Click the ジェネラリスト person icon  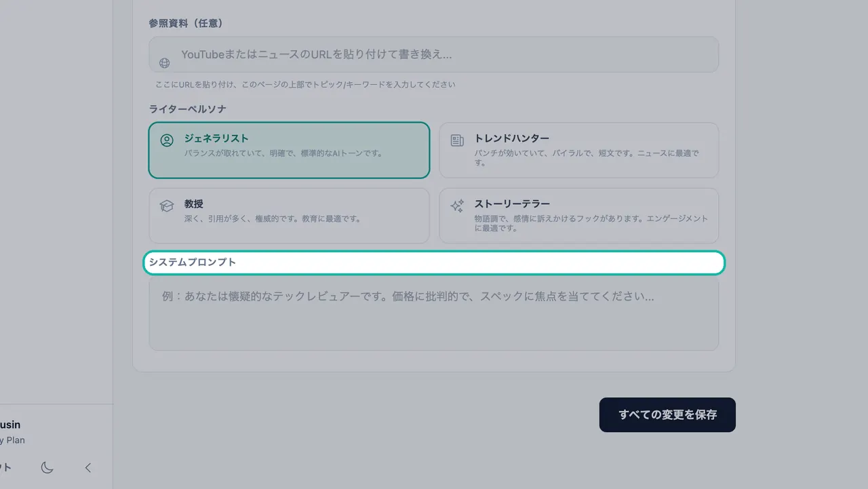click(x=167, y=140)
